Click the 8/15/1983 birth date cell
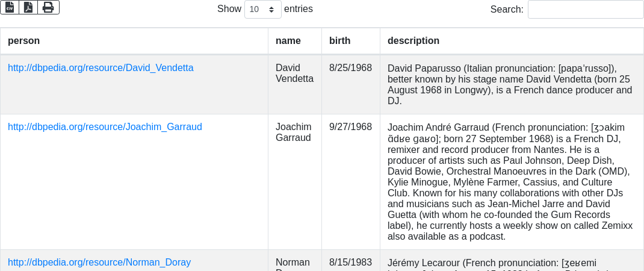 pyautogui.click(x=350, y=263)
